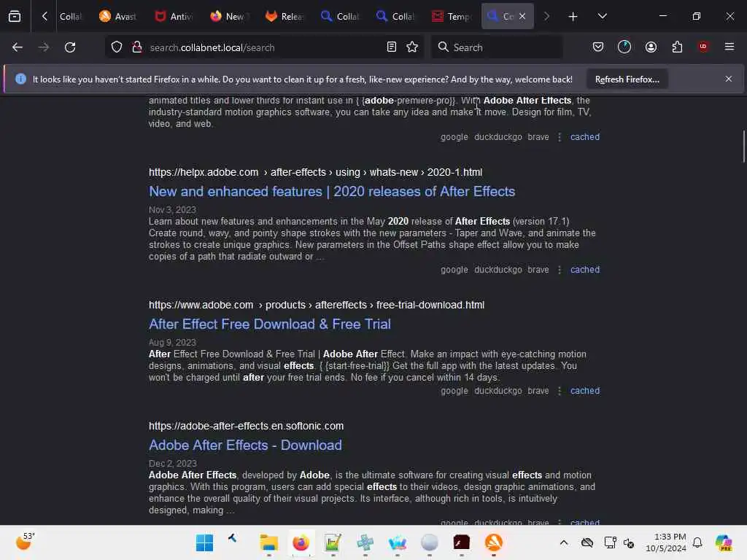747x560 pixels.
Task: Open File Explorer from taskbar
Action: tap(268, 542)
